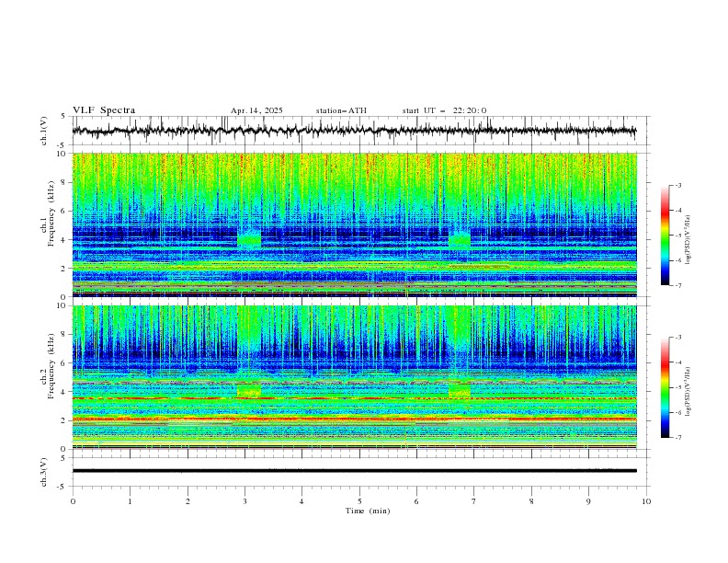The width and height of the screenshot is (728, 563).
Task: Click the ch.2 color bar log(PSD) label
Action: [688, 392]
